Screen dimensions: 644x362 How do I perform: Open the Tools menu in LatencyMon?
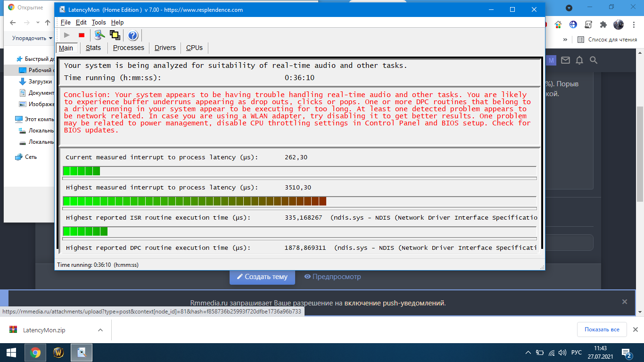click(99, 22)
